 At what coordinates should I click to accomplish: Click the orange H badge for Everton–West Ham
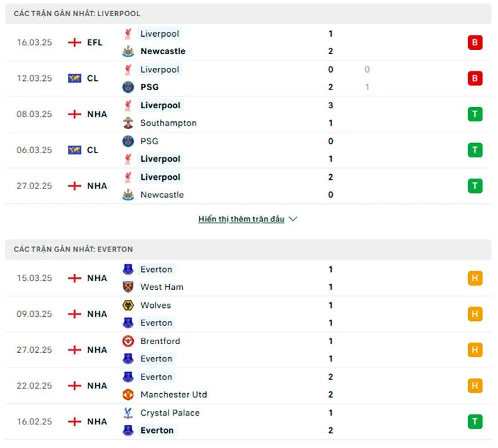coord(475,278)
